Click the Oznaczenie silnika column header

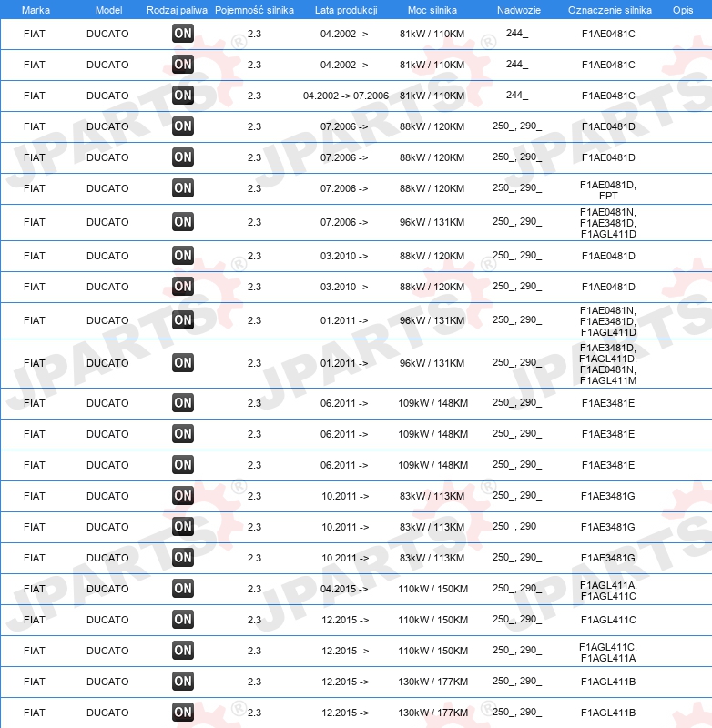610,10
